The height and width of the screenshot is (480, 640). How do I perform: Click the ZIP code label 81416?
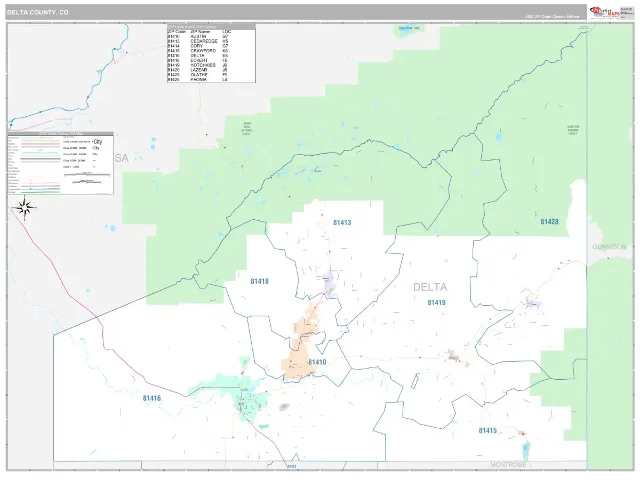(x=152, y=398)
